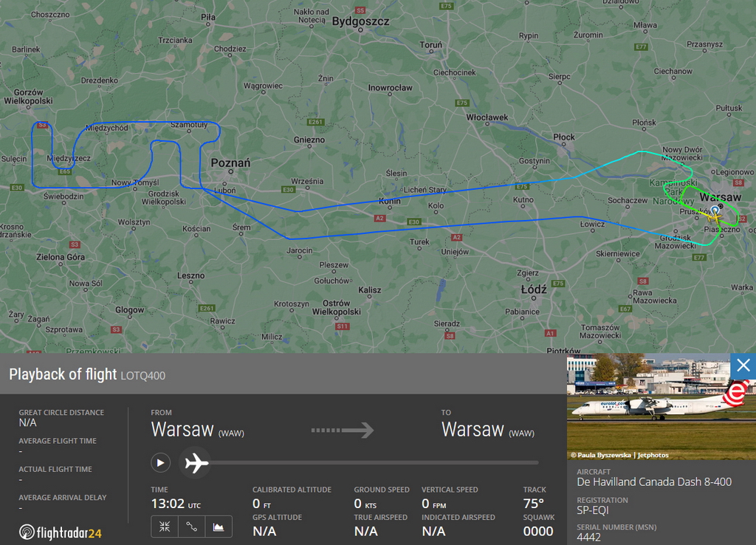Click the Flightradar24 logo
The image size is (756, 545).
[x=61, y=532]
